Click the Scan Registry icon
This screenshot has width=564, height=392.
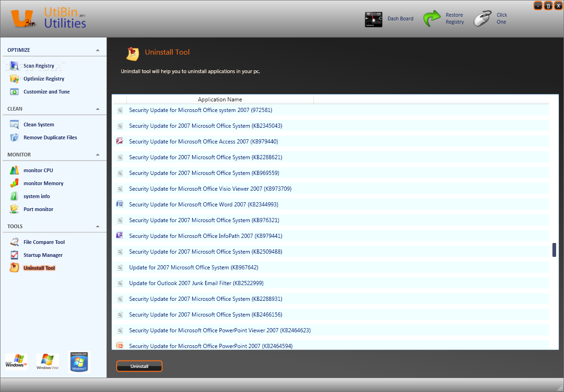point(14,66)
